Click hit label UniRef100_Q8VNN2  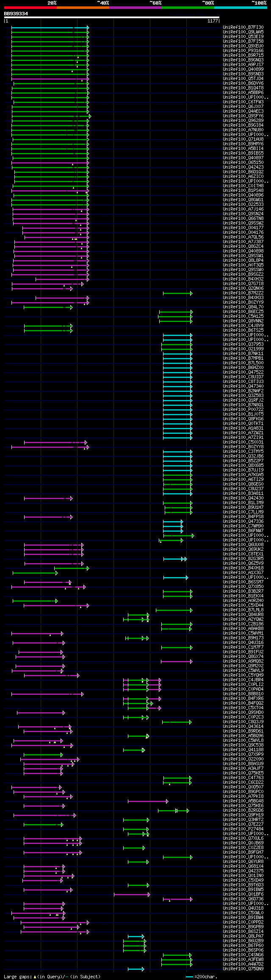243,321
